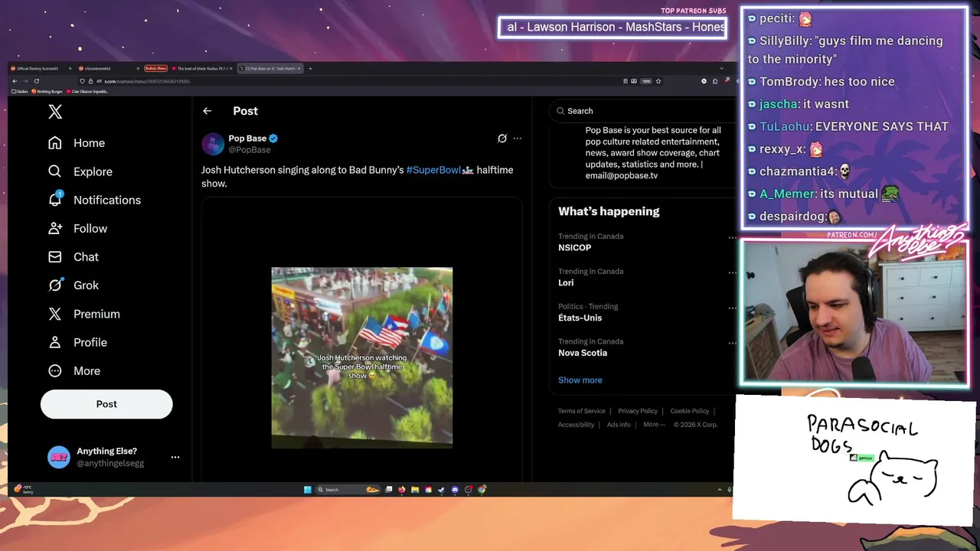Open Steam from the taskbar
Screen dimensions: 980x551
441,490
